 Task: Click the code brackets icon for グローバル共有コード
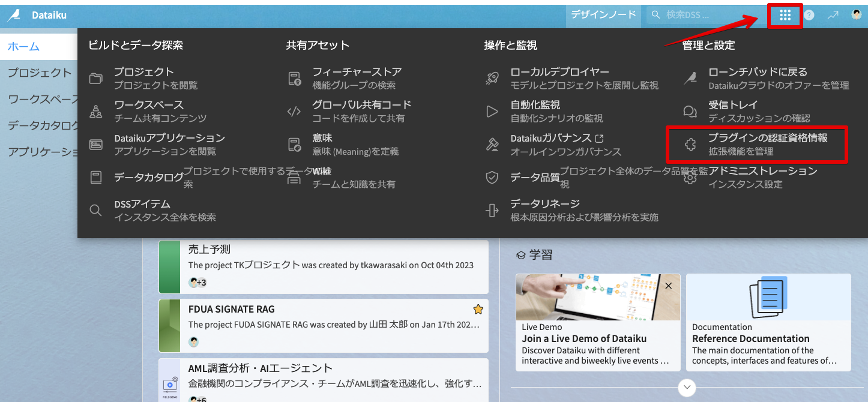click(294, 111)
